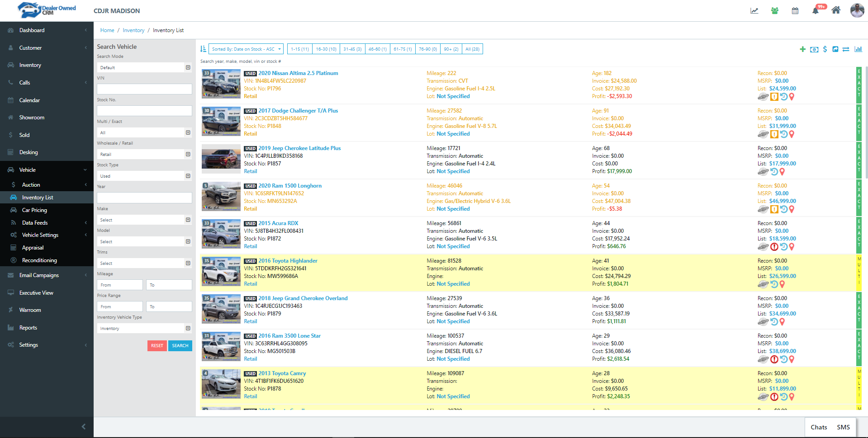Screen dimensions: 868x438
Task: Open Car Pricing in the sidebar
Action: (x=34, y=210)
